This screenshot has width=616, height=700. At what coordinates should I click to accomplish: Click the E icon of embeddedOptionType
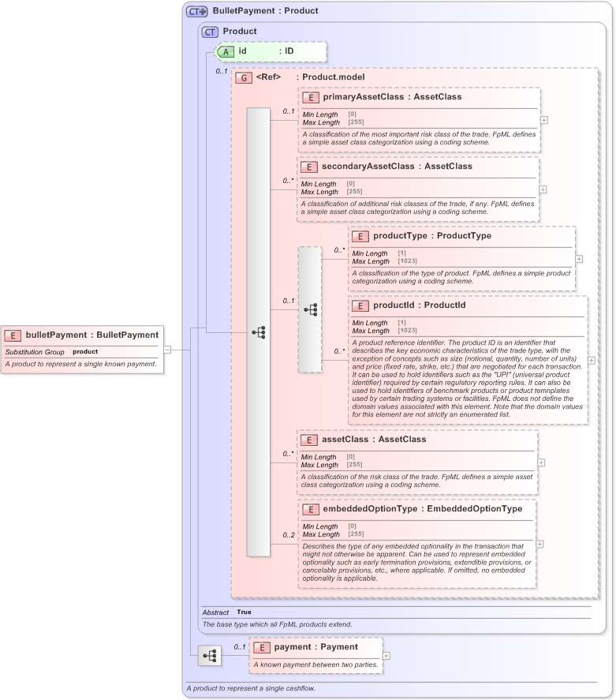[x=311, y=509]
